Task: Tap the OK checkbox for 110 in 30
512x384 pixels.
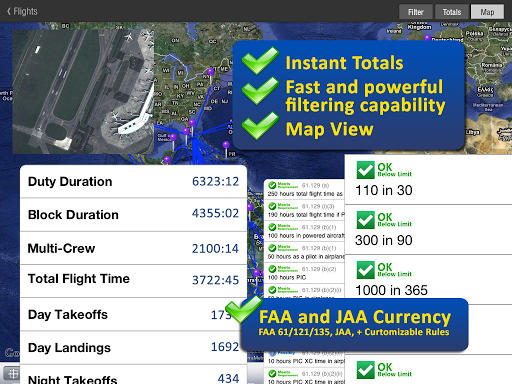Action: (365, 170)
